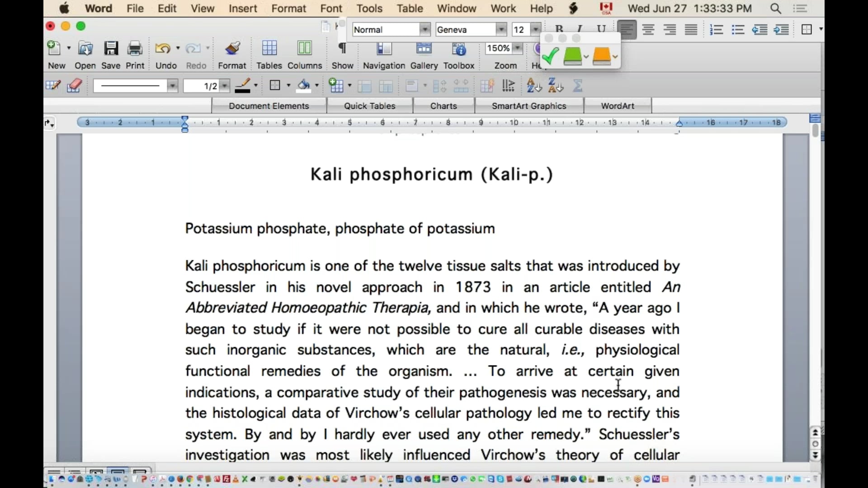Viewport: 868px width, 488px height.
Task: Click the Quick Tables tab button
Action: [x=369, y=106]
